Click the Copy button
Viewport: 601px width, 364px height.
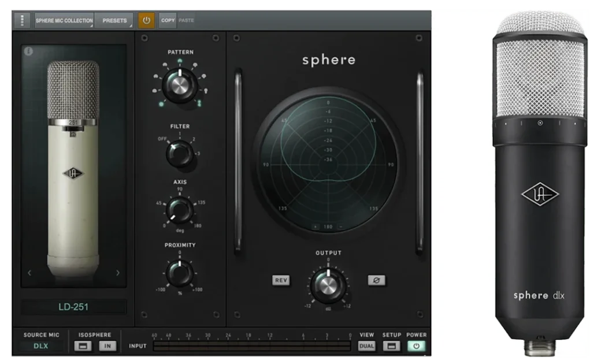click(168, 20)
